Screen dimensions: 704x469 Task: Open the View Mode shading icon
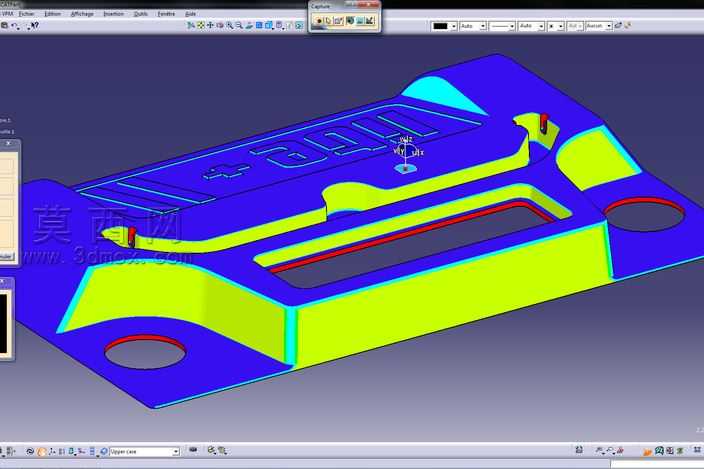[280, 26]
